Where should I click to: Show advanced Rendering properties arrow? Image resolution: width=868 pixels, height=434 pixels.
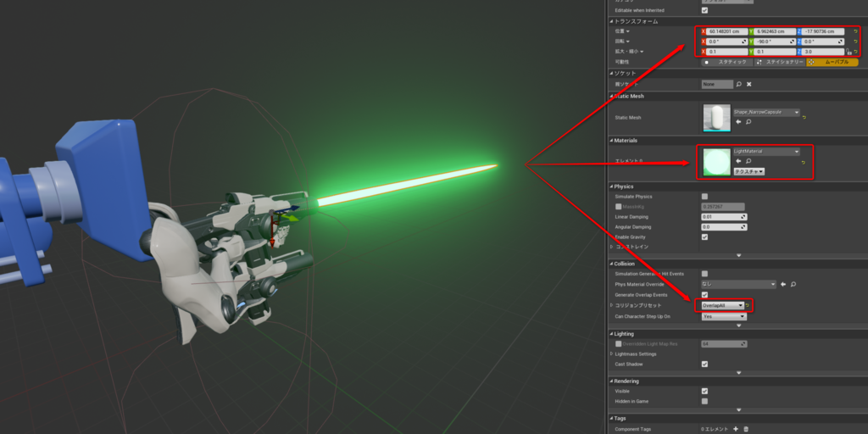[x=738, y=409]
